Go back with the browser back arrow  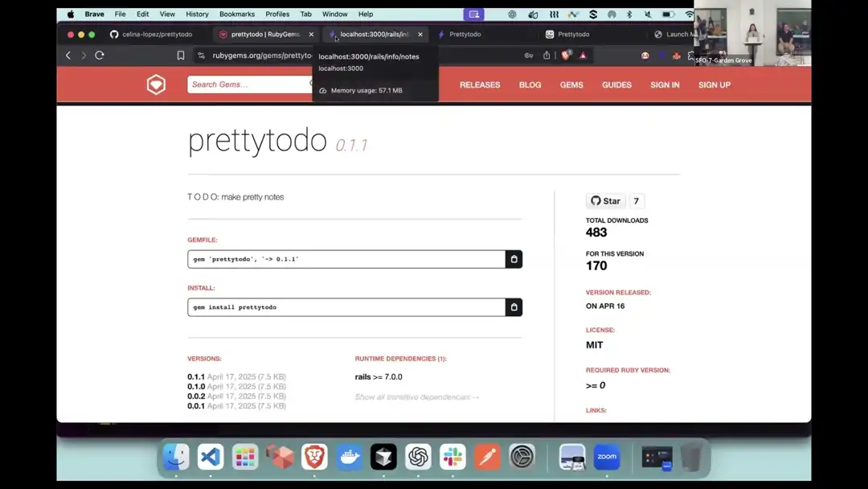(x=68, y=55)
